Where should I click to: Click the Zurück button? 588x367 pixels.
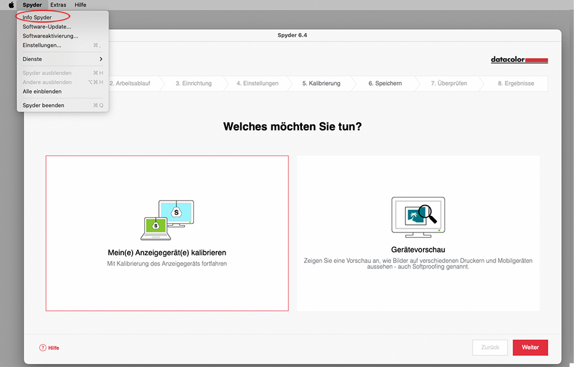point(490,347)
